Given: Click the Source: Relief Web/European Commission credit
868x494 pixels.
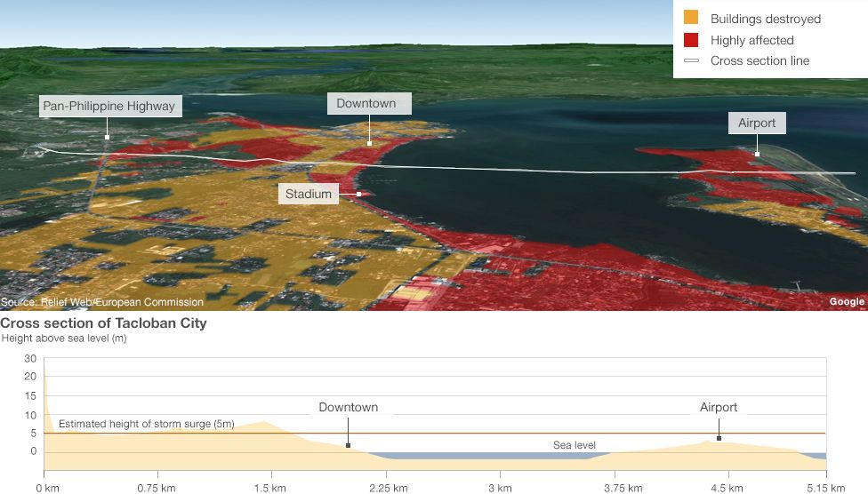Looking at the screenshot, I should (102, 302).
